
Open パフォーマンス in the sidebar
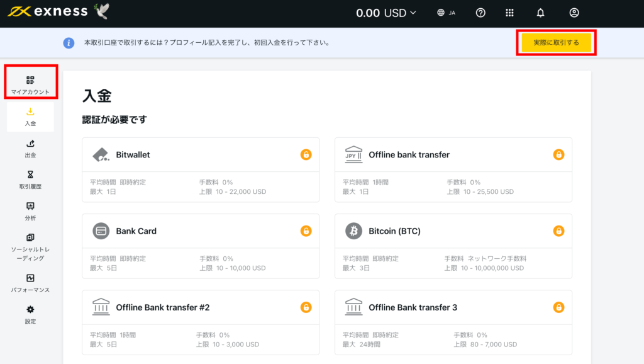coord(30,283)
